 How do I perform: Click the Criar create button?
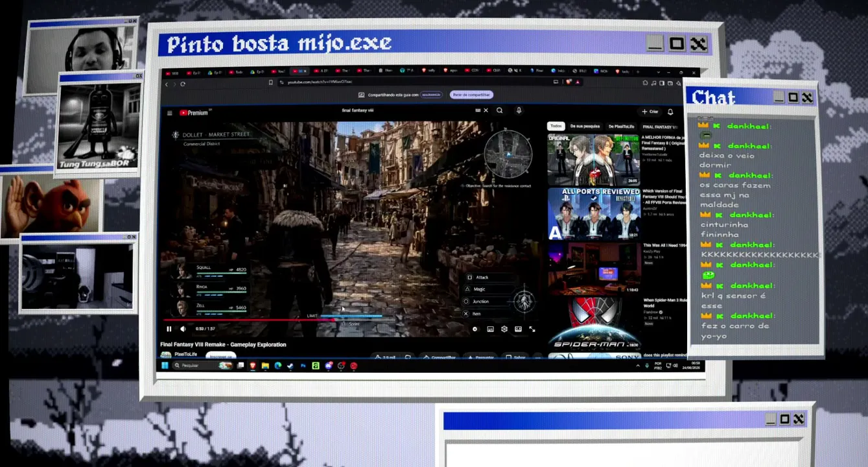pos(650,112)
